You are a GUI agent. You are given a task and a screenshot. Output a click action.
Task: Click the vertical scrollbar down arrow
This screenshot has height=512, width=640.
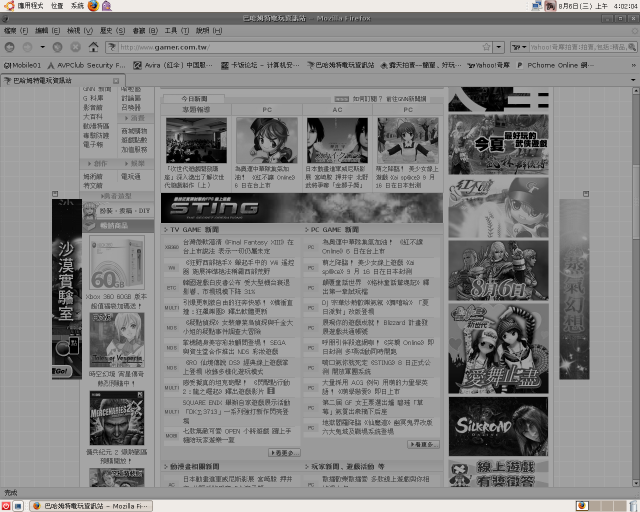point(636,483)
